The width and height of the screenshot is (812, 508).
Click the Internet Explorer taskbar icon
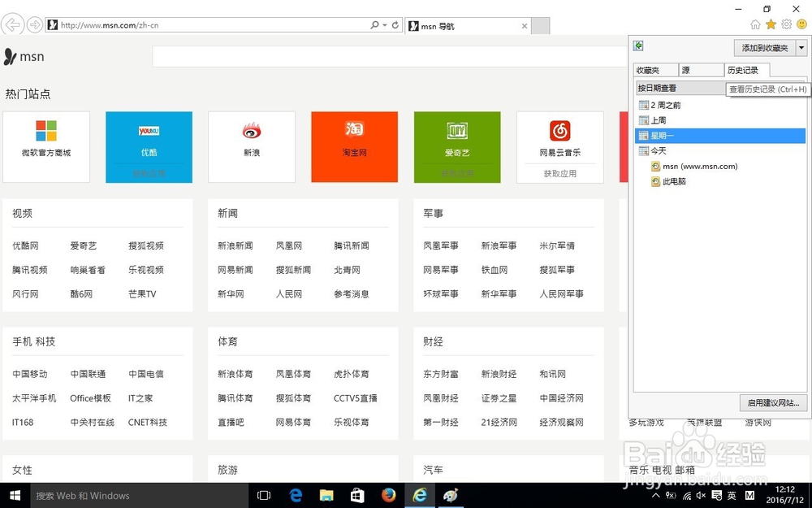[420, 496]
